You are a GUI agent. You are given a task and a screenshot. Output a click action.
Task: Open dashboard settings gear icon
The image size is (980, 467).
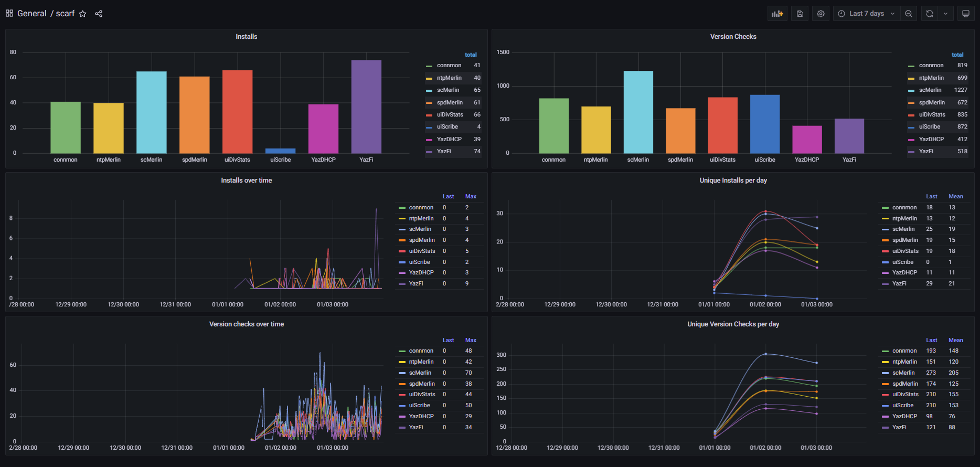[x=821, y=14]
